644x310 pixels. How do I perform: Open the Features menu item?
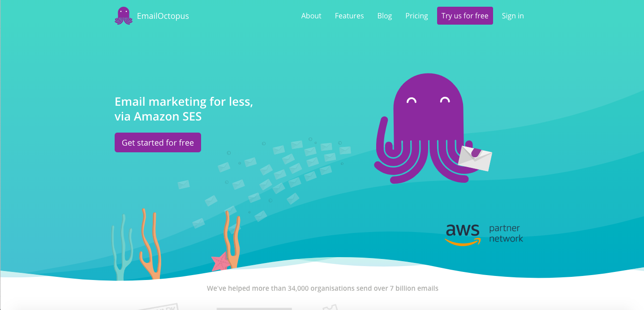349,16
